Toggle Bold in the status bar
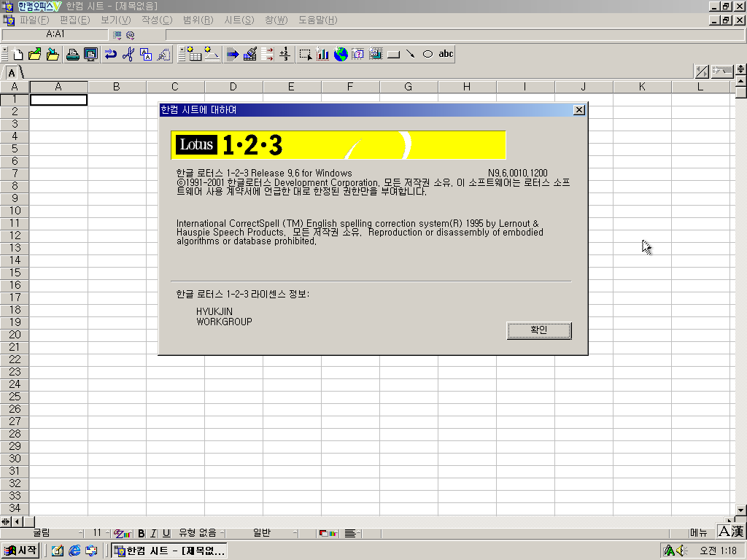The width and height of the screenshot is (747, 560). point(142,533)
